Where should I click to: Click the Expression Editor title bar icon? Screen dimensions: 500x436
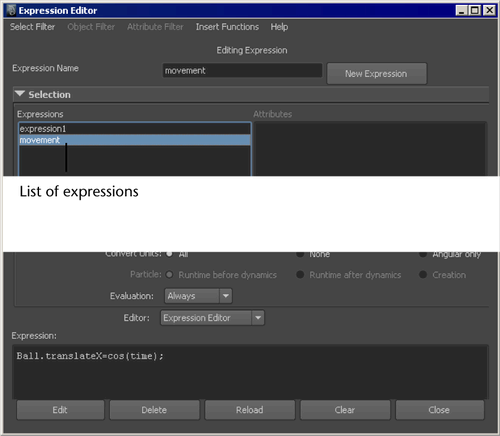(x=11, y=10)
